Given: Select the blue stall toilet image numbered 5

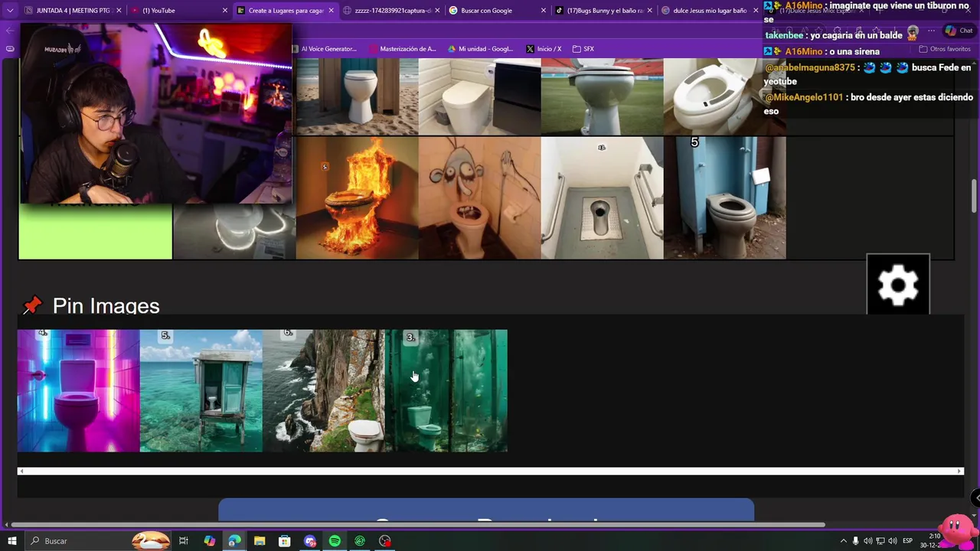Looking at the screenshot, I should [724, 197].
